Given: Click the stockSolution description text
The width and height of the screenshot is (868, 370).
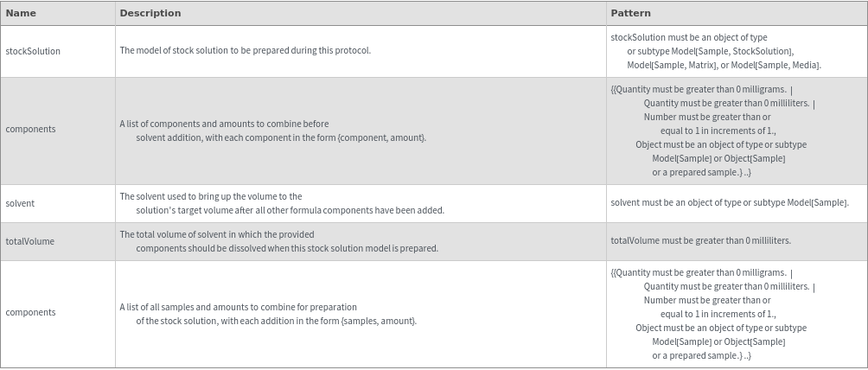Looking at the screenshot, I should [x=245, y=51].
